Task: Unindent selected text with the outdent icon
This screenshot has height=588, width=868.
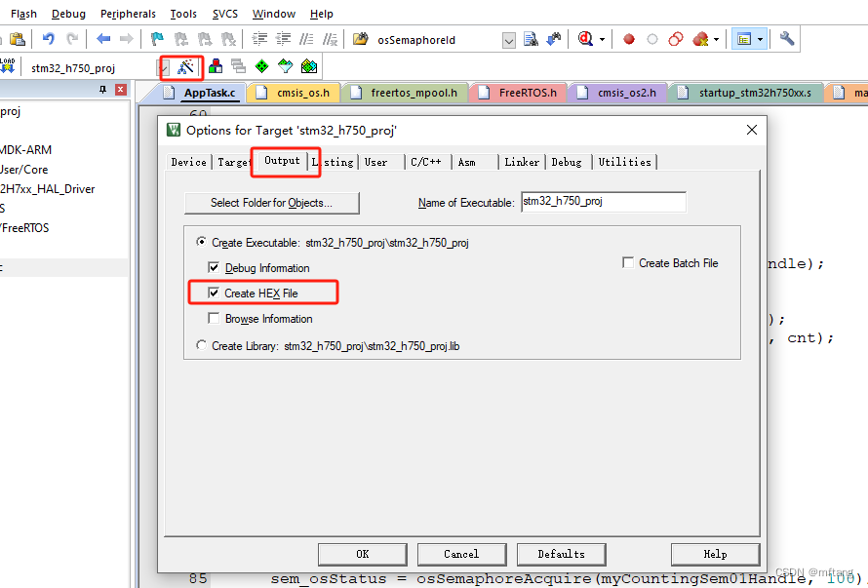Action: (x=284, y=39)
